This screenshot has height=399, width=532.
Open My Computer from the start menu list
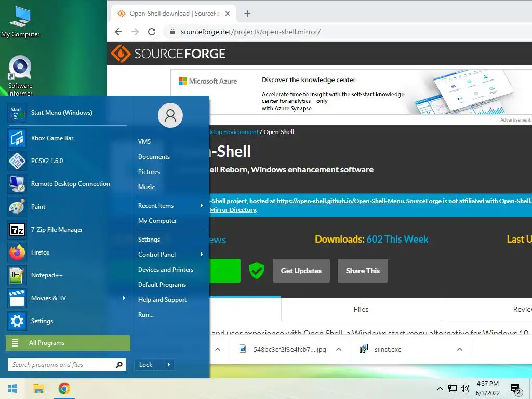[157, 221]
